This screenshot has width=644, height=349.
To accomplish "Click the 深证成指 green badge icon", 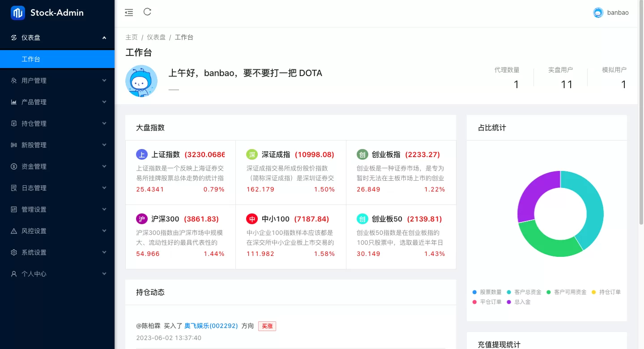I will click(252, 155).
